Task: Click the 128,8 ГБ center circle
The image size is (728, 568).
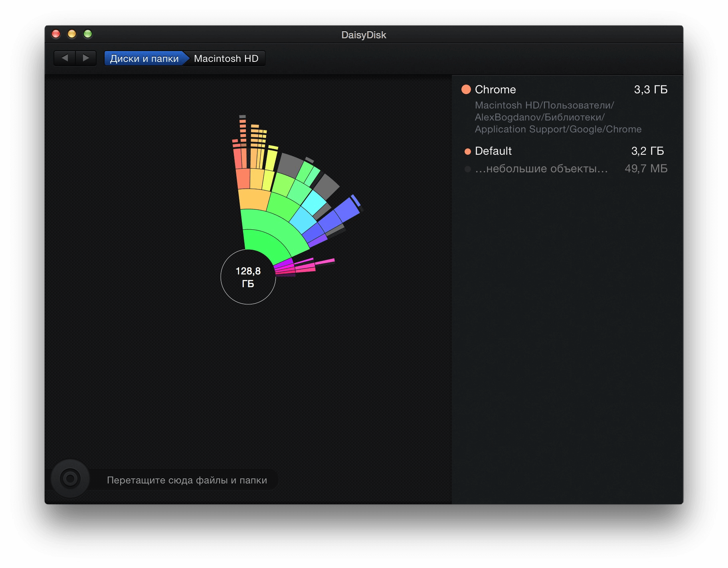Action: (248, 277)
